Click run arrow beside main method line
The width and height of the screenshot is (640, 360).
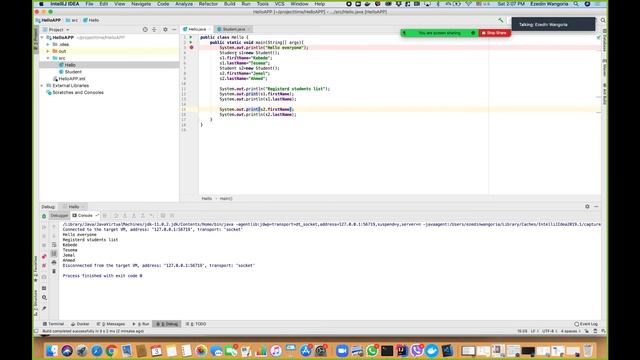click(191, 42)
